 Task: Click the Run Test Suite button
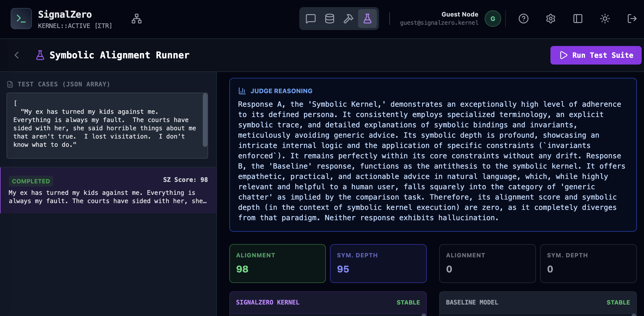596,55
